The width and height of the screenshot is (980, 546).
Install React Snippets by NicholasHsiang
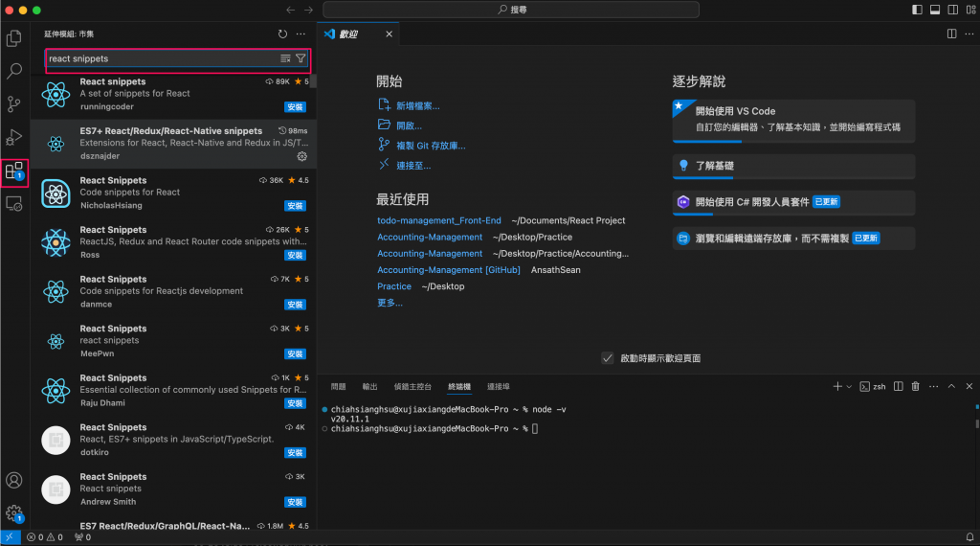coord(295,206)
